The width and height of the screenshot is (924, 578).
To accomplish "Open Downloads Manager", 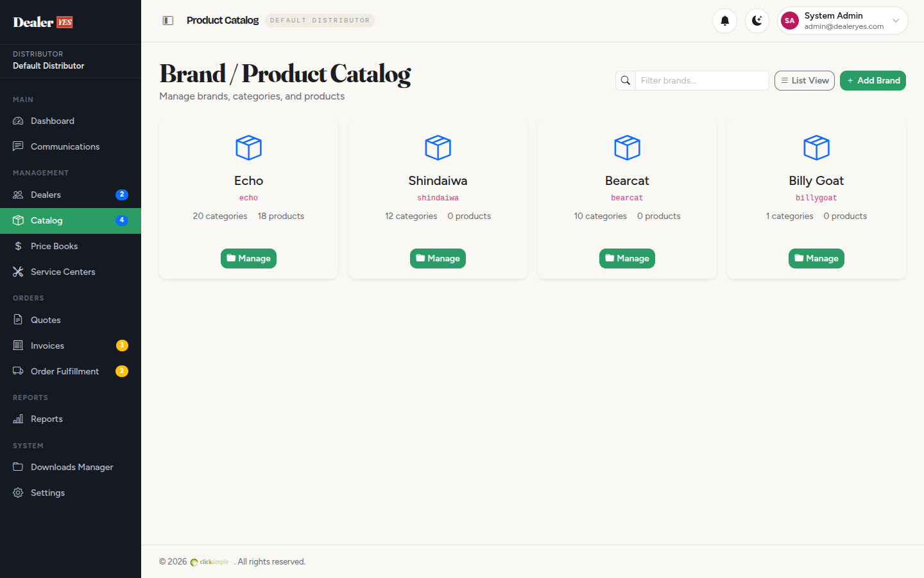I will click(x=71, y=467).
